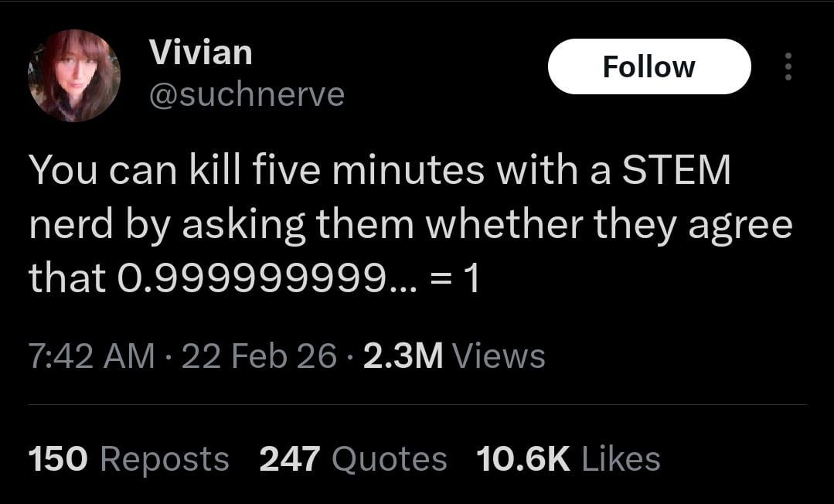Open the Quotes list
Viewport: 834px width, 504px height.
pyautogui.click(x=390, y=458)
